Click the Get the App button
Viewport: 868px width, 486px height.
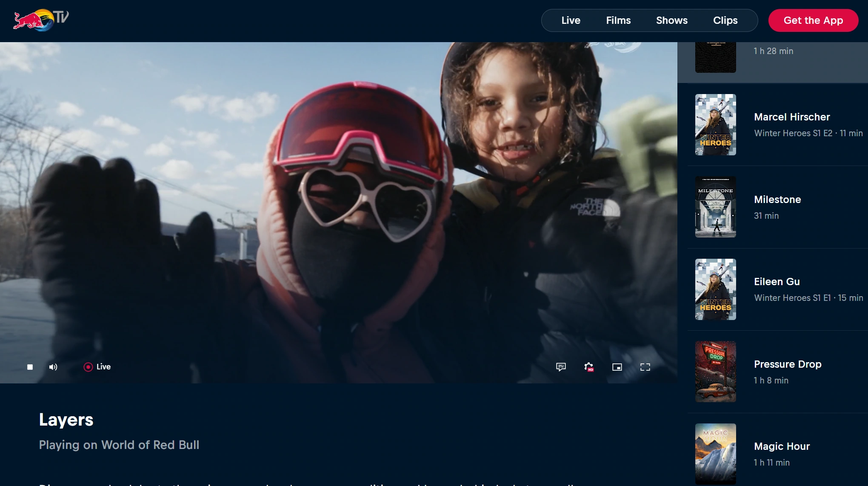(x=813, y=20)
